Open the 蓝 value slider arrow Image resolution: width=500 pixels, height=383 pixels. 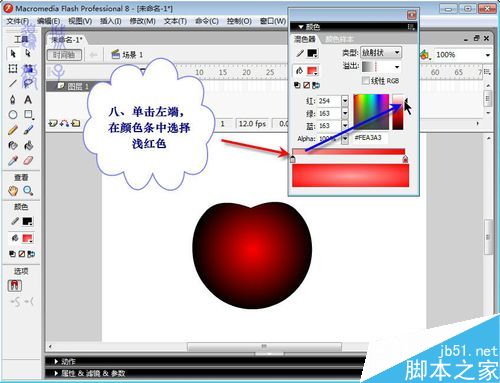pyautogui.click(x=345, y=126)
